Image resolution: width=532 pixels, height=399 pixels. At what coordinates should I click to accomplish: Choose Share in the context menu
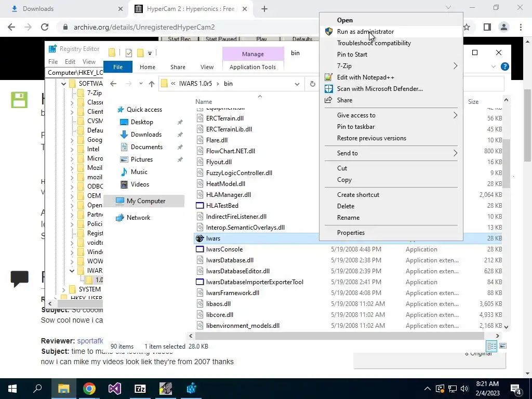tap(344, 100)
